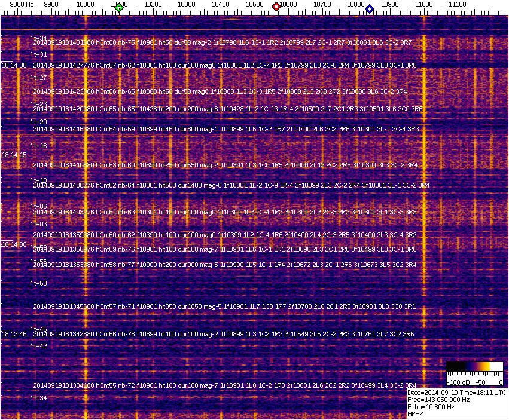Click the hCnt62 detection log line
509x420 pixels.
231,185
